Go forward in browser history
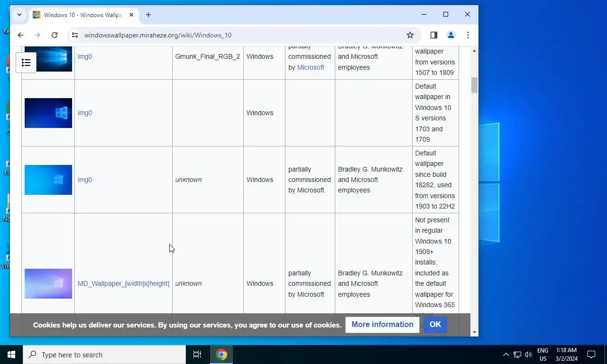The height and width of the screenshot is (364, 607). click(x=37, y=35)
